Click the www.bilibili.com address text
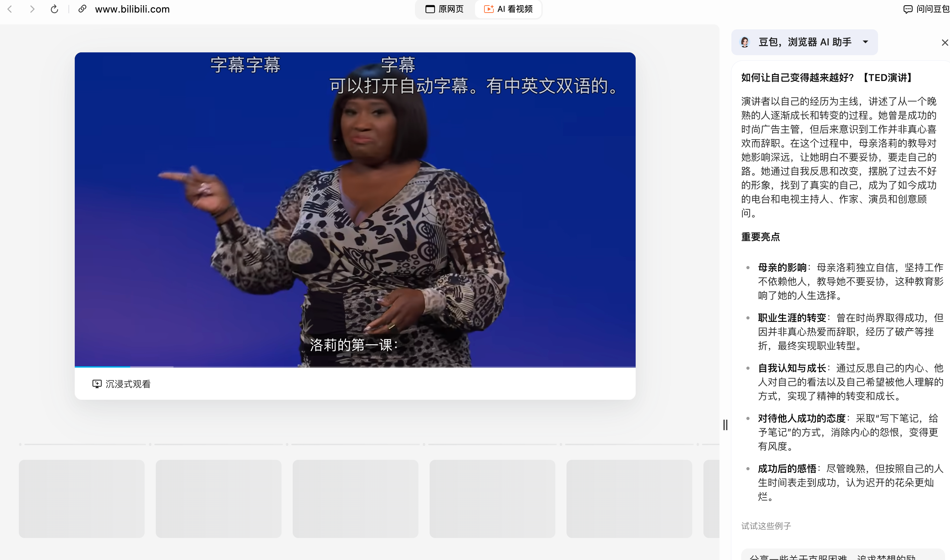The width and height of the screenshot is (950, 560). tap(132, 9)
